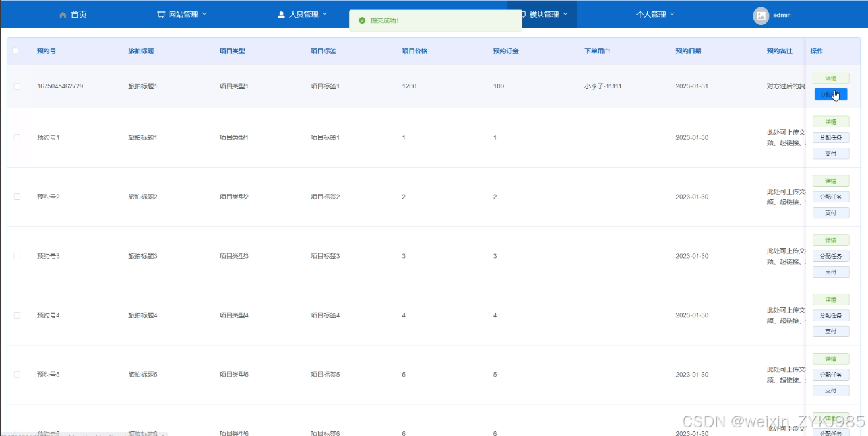This screenshot has width=868, height=436.
Task: Check the 预约号3 row checkbox
Action: pos(16,256)
